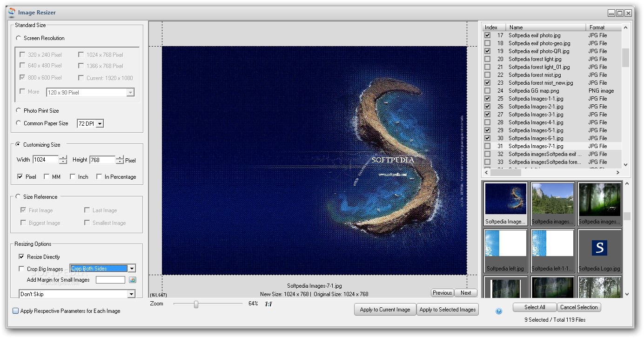Click the Index column header

pos(494,27)
